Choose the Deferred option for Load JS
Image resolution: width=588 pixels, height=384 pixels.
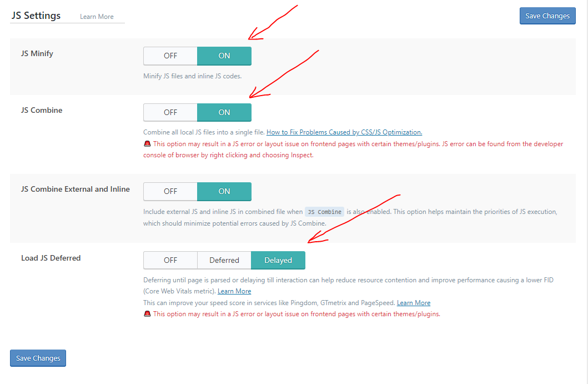[224, 261]
